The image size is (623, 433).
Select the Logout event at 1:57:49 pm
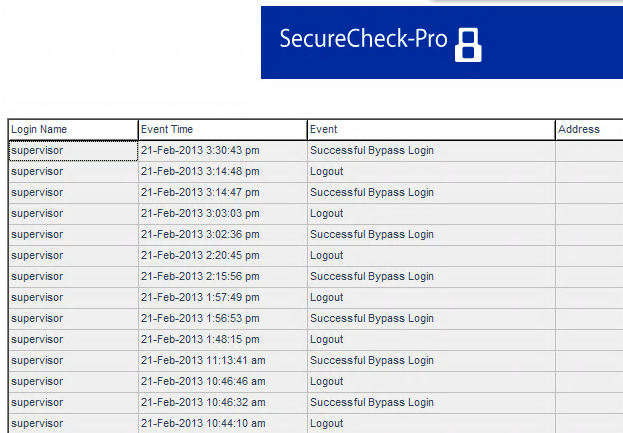431,298
